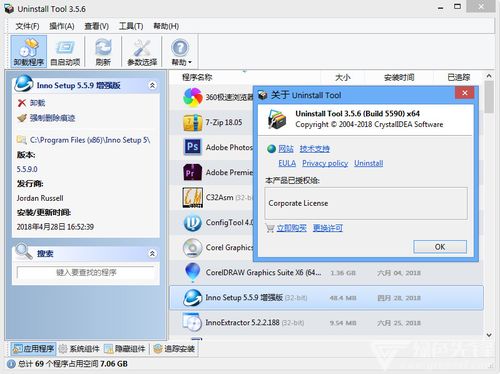Select the 卸载程序 uninstaller toolbar icon
This screenshot has height=374, width=500.
[29, 52]
